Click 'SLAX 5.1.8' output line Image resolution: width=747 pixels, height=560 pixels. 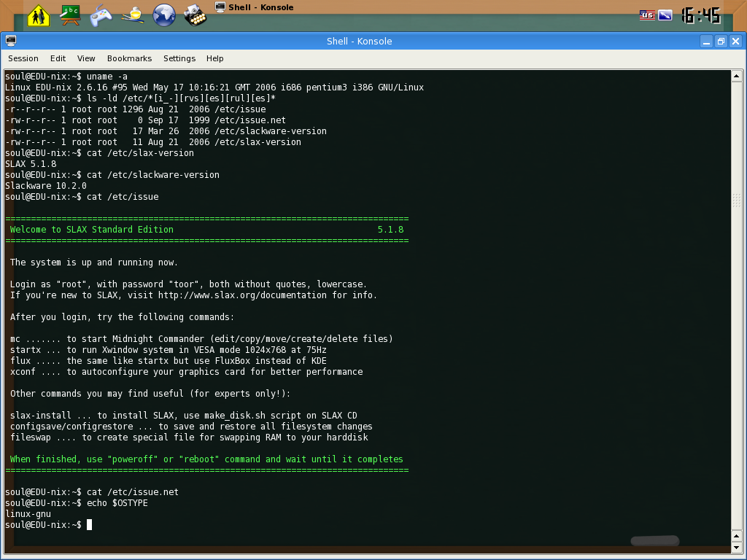pos(31,164)
